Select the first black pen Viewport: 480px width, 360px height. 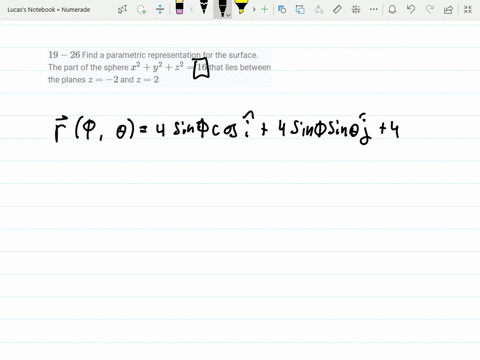pyautogui.click(x=204, y=7)
